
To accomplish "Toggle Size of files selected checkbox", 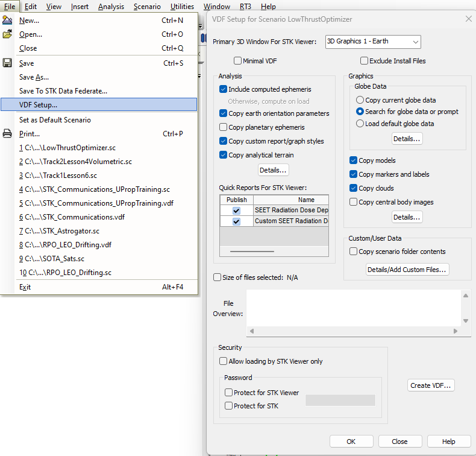I will (x=217, y=277).
